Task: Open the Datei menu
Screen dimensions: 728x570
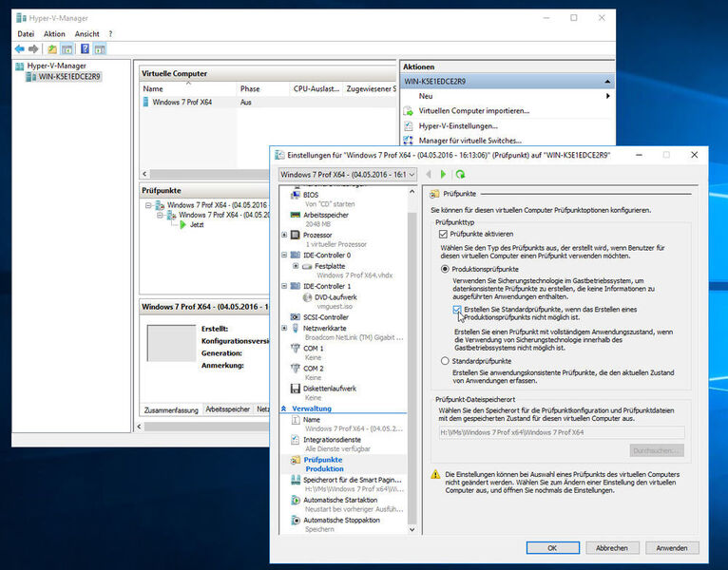Action: tap(26, 34)
